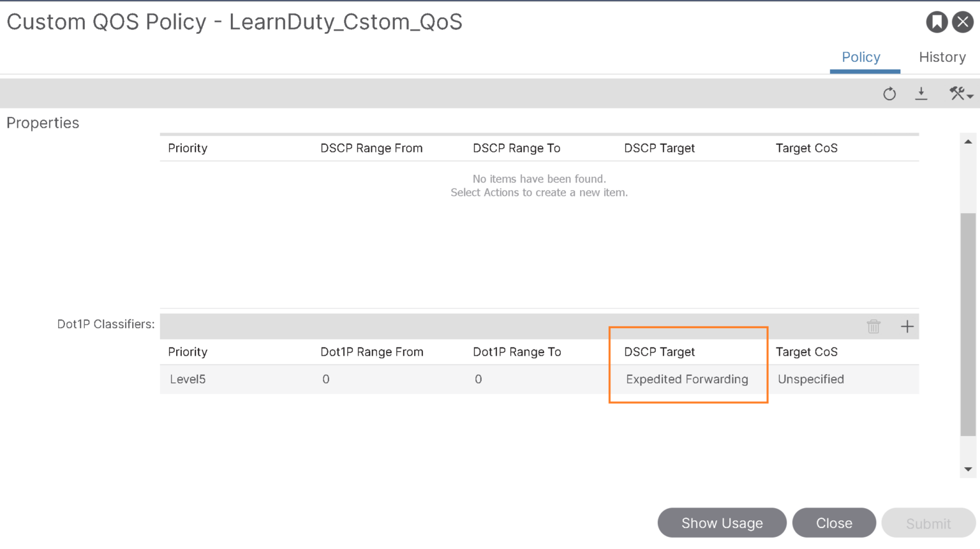Click the Dot1P Range From value 0
Viewport: 980px width, 549px height.
pyautogui.click(x=325, y=379)
